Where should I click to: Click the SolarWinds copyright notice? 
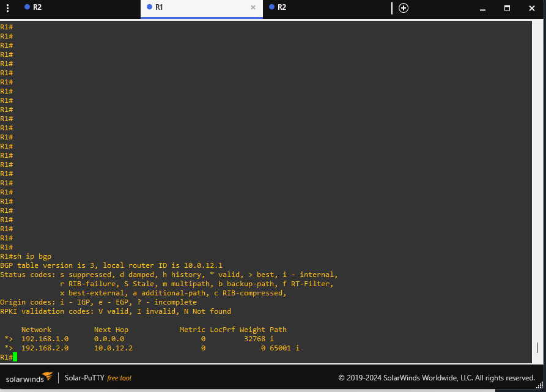[x=437, y=378]
